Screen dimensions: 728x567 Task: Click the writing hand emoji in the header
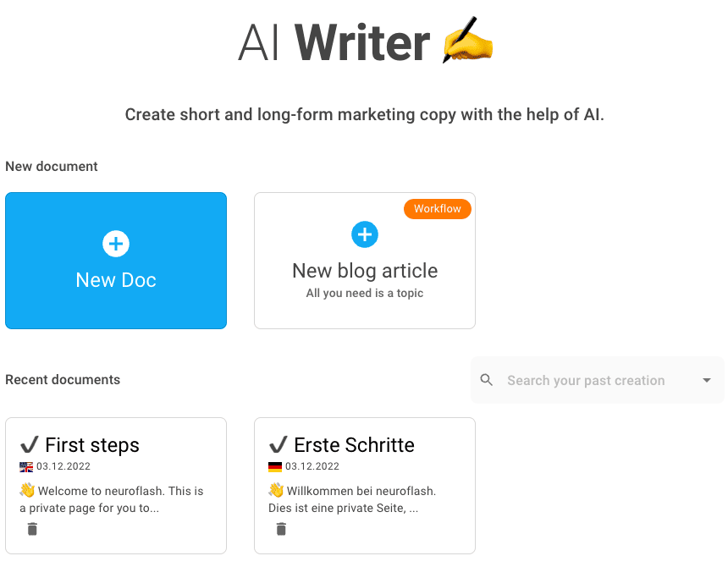pos(467,41)
